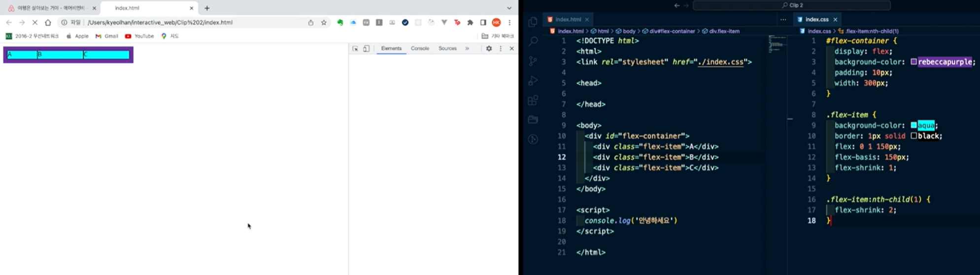This screenshot has width=980, height=275.
Task: Click the Evernote elephant extension icon
Action: [x=340, y=22]
